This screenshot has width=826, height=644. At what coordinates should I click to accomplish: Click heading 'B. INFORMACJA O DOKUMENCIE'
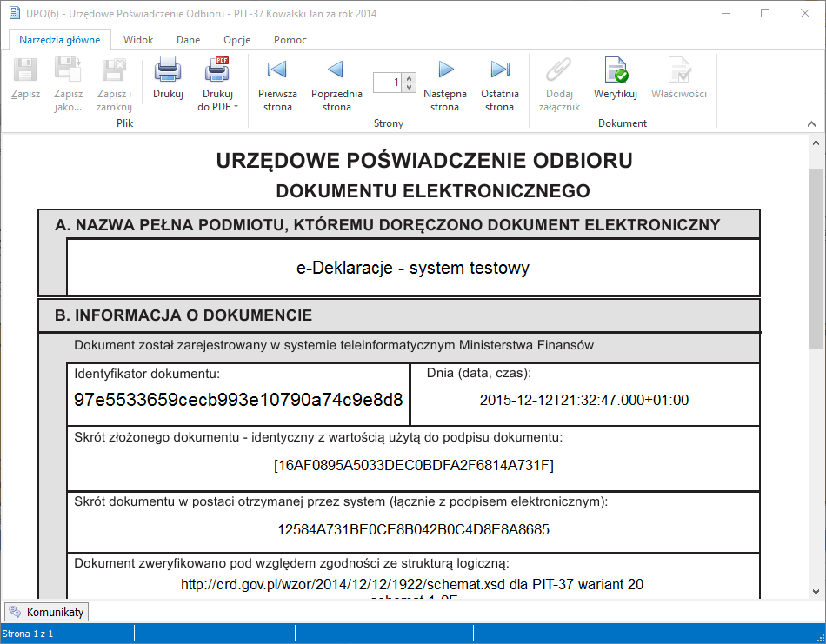[183, 315]
